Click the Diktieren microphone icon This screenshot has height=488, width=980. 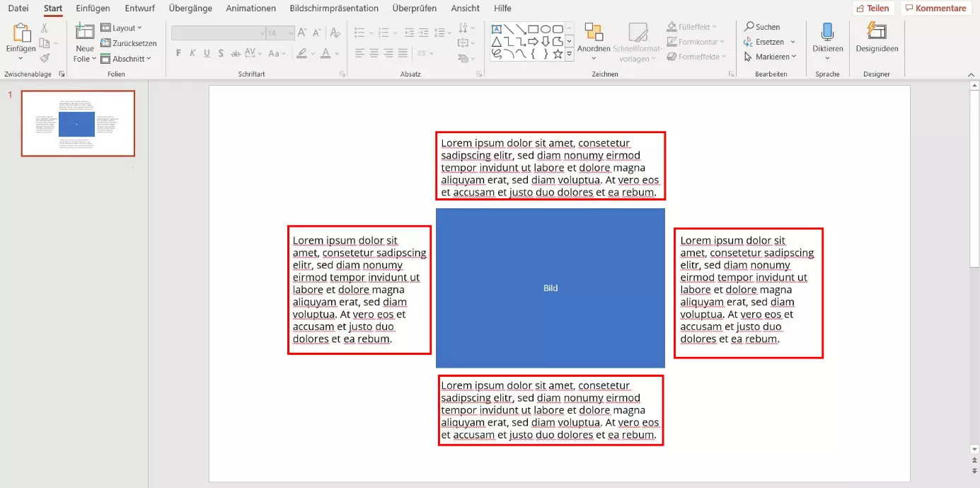point(827,31)
